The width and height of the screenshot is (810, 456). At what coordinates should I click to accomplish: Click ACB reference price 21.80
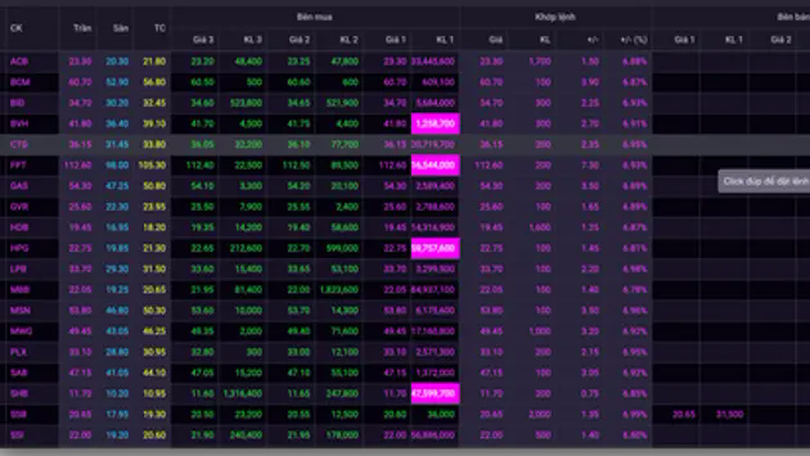pos(154,61)
